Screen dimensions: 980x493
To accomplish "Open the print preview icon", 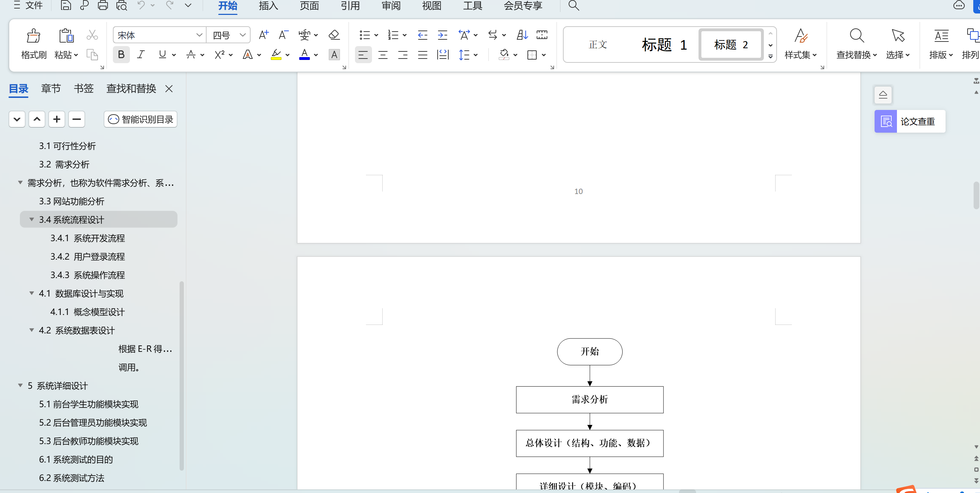I will [122, 6].
